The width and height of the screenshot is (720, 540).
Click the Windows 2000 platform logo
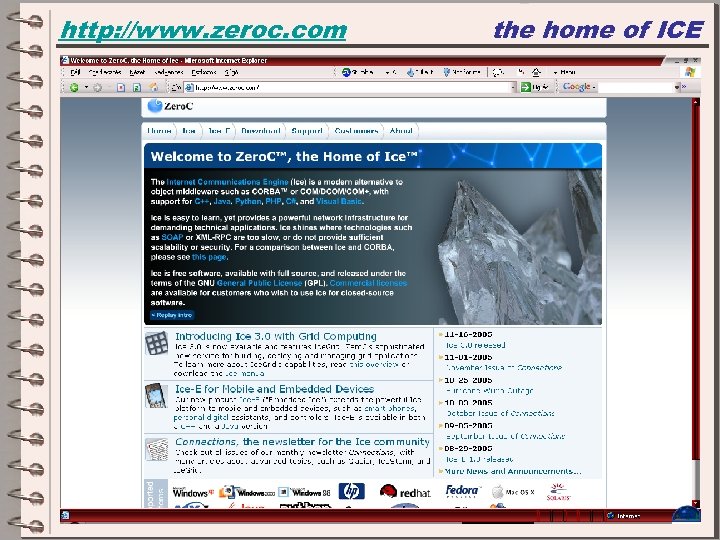coord(247,492)
